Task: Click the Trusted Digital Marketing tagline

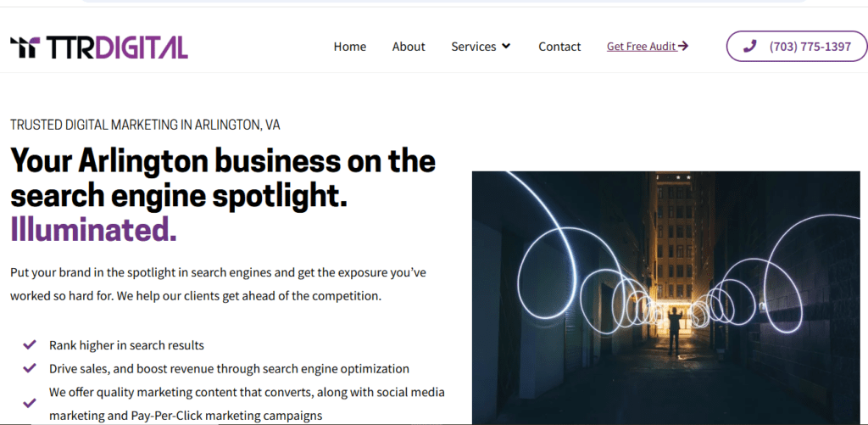Action: click(145, 125)
